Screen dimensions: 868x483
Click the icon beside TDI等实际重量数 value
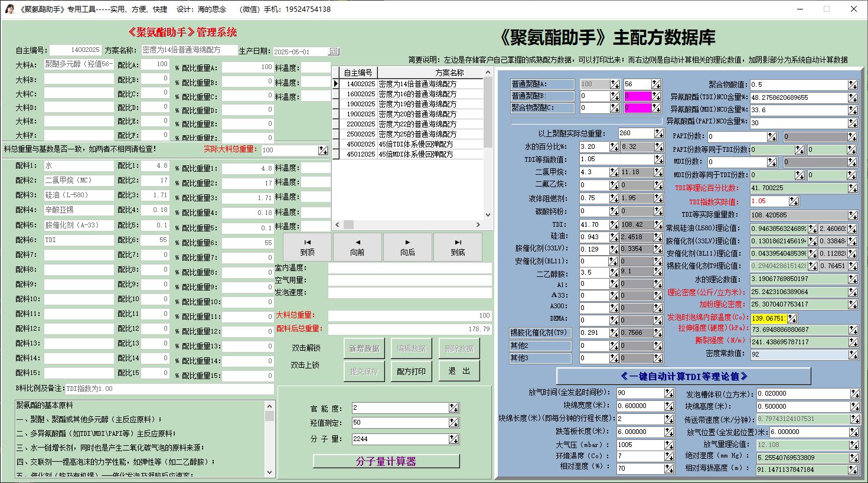coord(853,216)
